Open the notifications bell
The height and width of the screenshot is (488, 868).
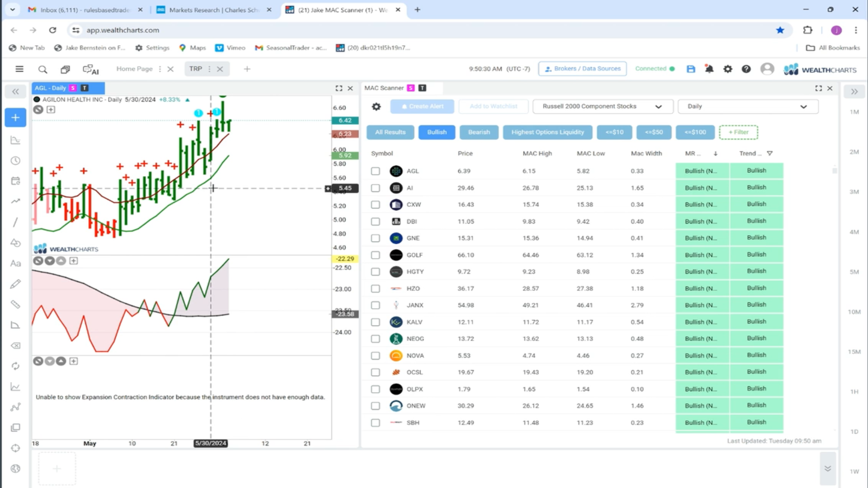click(x=709, y=69)
